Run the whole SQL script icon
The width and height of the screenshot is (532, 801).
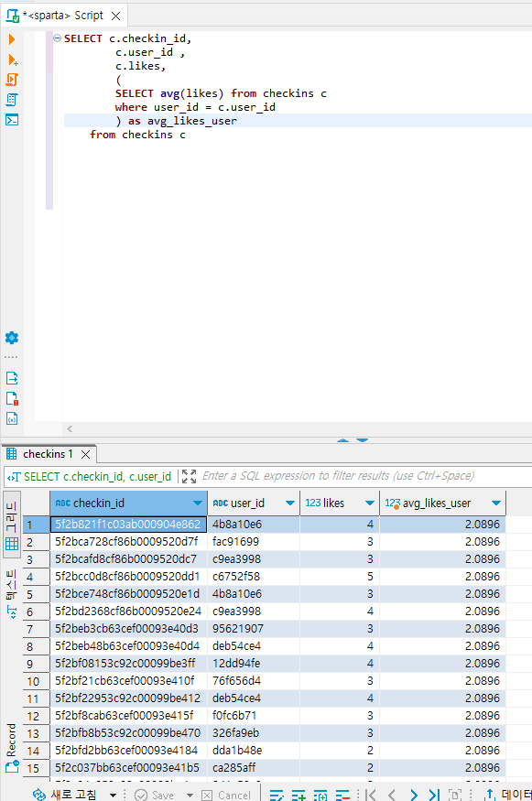click(x=12, y=80)
